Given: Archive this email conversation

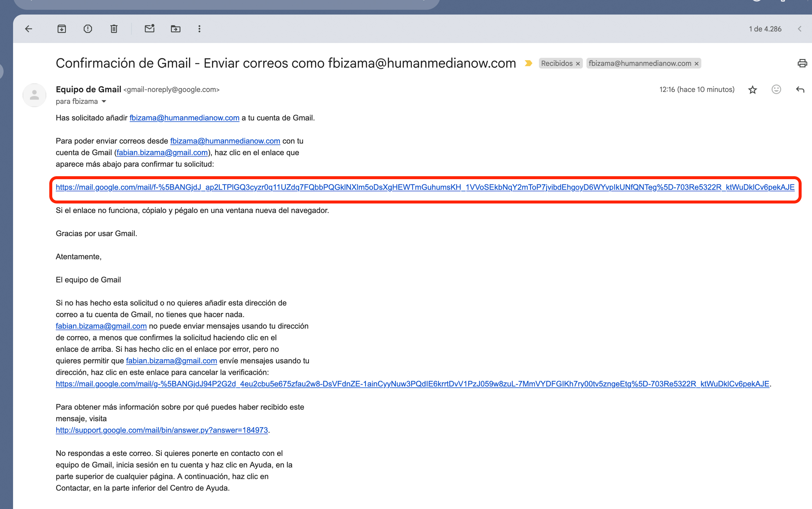Looking at the screenshot, I should (x=62, y=29).
